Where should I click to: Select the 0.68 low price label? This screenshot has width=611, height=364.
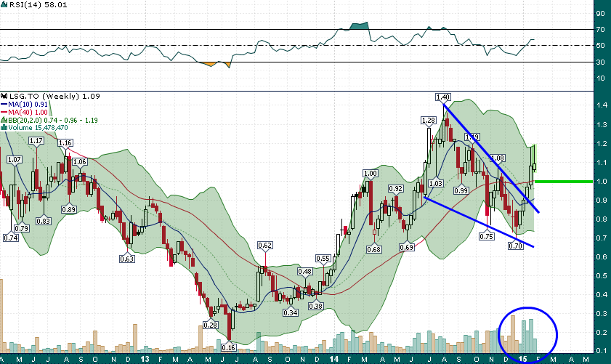point(374,249)
